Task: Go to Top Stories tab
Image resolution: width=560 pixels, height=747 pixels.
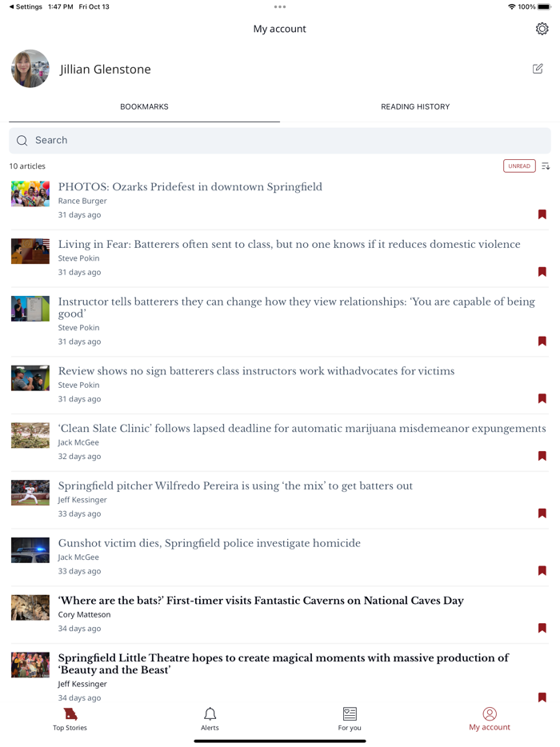Action: [70, 719]
